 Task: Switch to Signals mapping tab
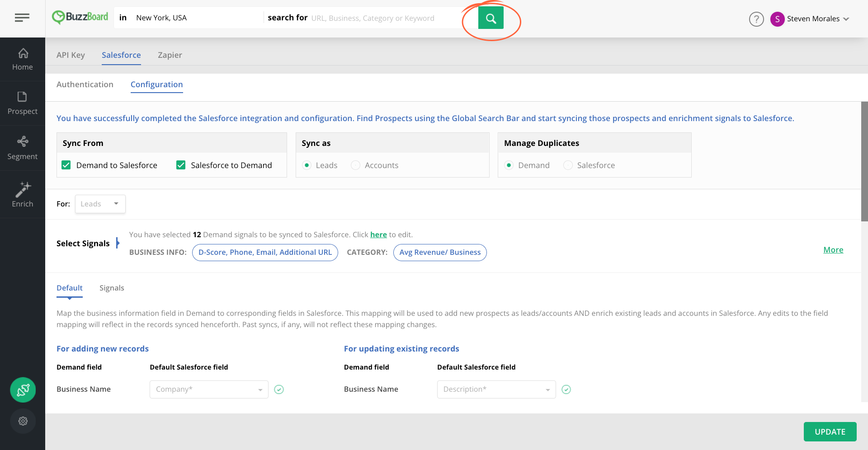tap(112, 288)
